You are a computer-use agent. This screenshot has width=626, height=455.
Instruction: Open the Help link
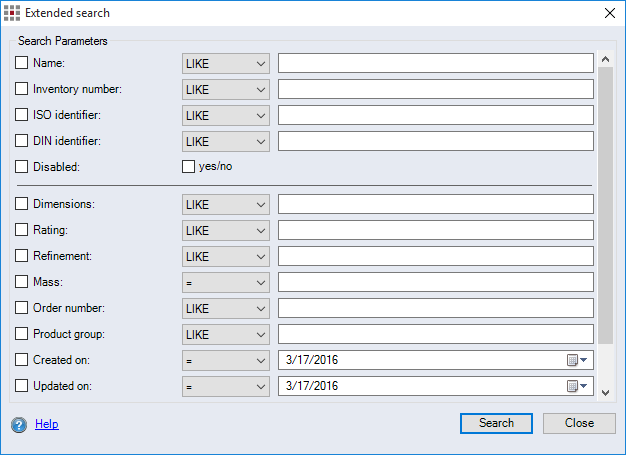point(47,424)
